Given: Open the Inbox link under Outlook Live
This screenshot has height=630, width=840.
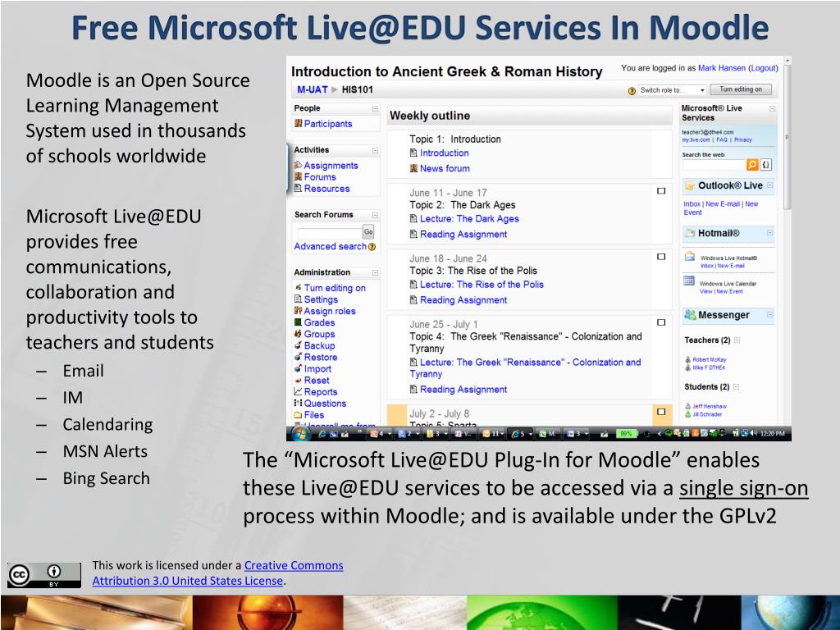Looking at the screenshot, I should tap(692, 204).
